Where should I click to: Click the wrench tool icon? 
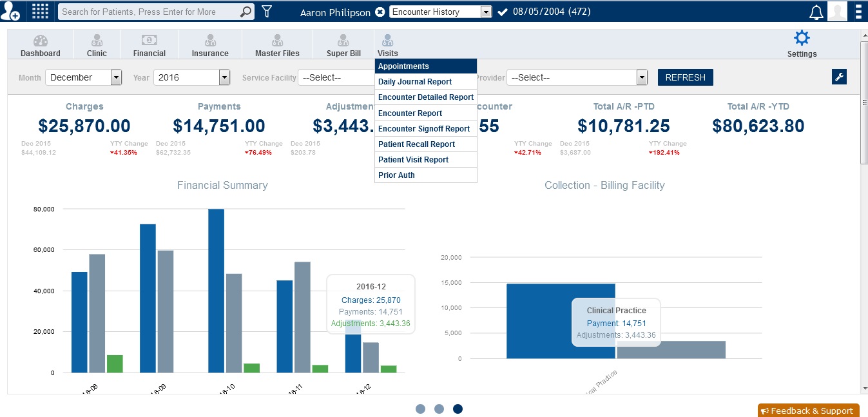[x=839, y=77]
